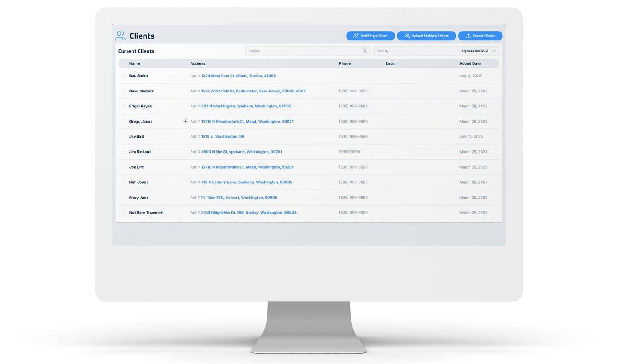622x364 pixels.
Task: Open Bob Smith's West Pam Ct address
Action: (x=238, y=76)
